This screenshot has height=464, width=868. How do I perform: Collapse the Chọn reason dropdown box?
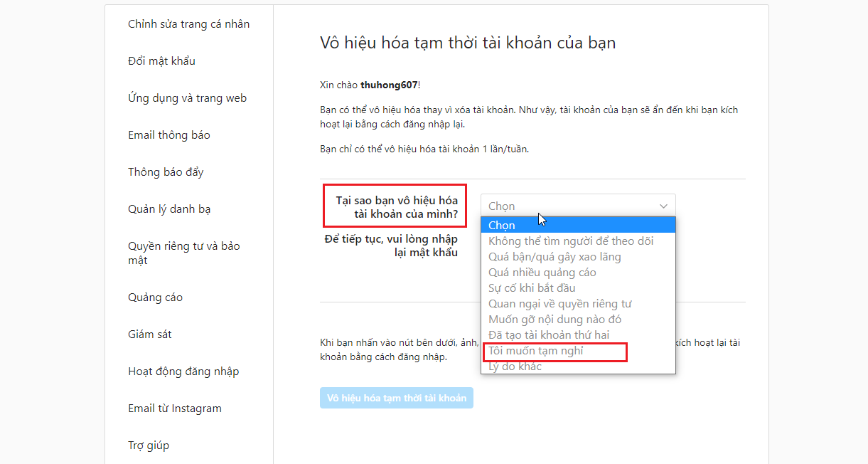tap(578, 206)
